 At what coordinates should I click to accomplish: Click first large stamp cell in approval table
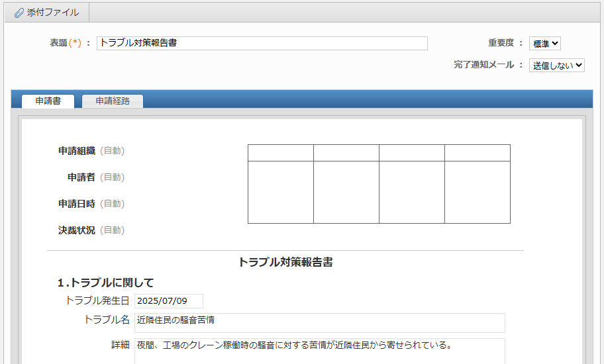click(281, 192)
